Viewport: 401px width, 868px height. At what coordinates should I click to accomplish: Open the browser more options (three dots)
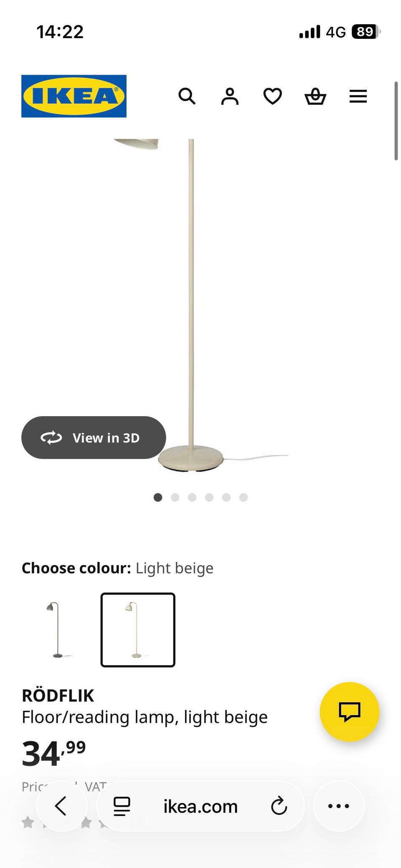pyautogui.click(x=338, y=806)
